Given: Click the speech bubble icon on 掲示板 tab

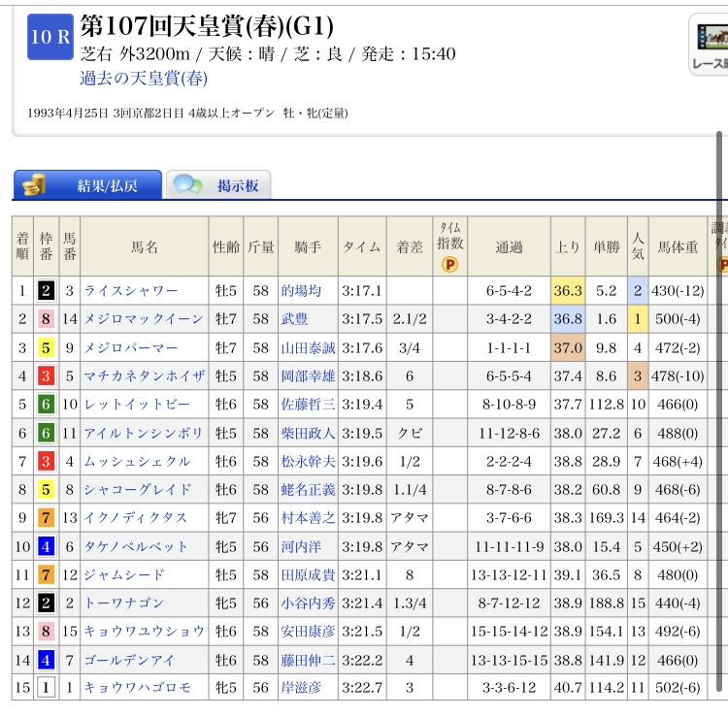Looking at the screenshot, I should [x=188, y=185].
